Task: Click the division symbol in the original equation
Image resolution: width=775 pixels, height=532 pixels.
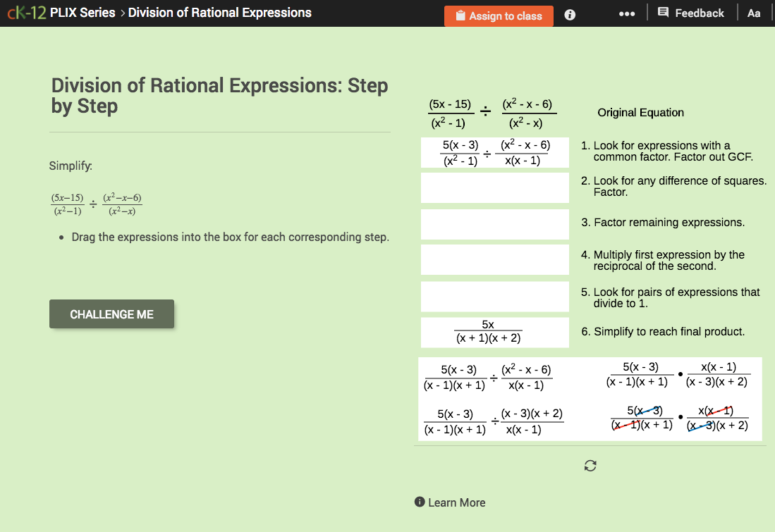Action: (x=487, y=111)
